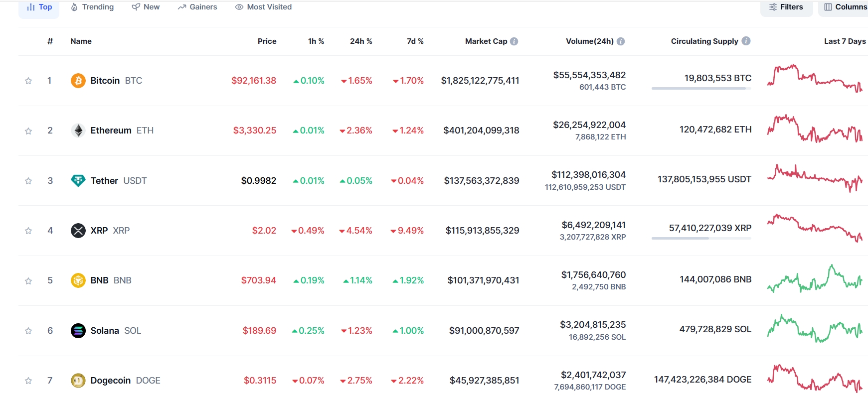The image size is (868, 396).
Task: Open the Columns button
Action: [843, 7]
